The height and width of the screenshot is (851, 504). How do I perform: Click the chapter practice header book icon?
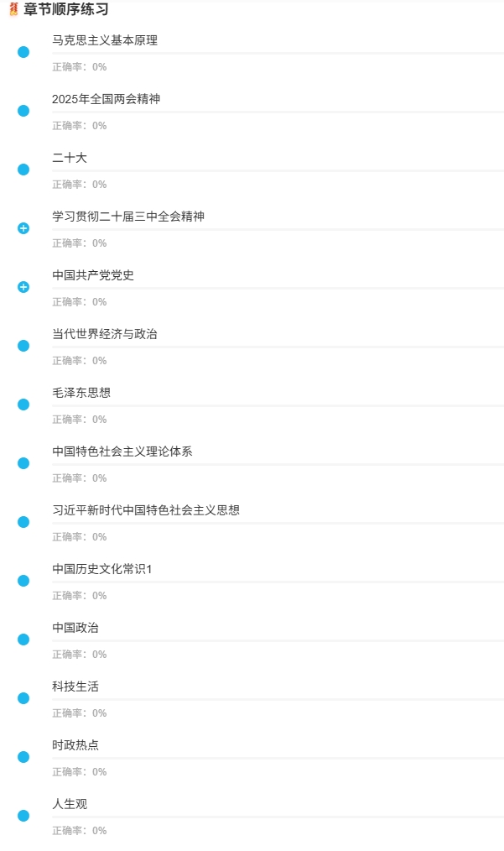click(13, 9)
